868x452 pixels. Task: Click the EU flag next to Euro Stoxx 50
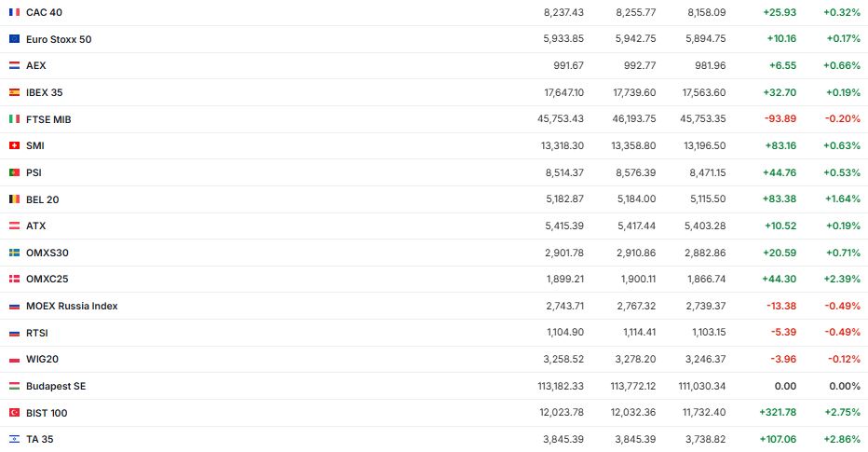click(x=14, y=39)
